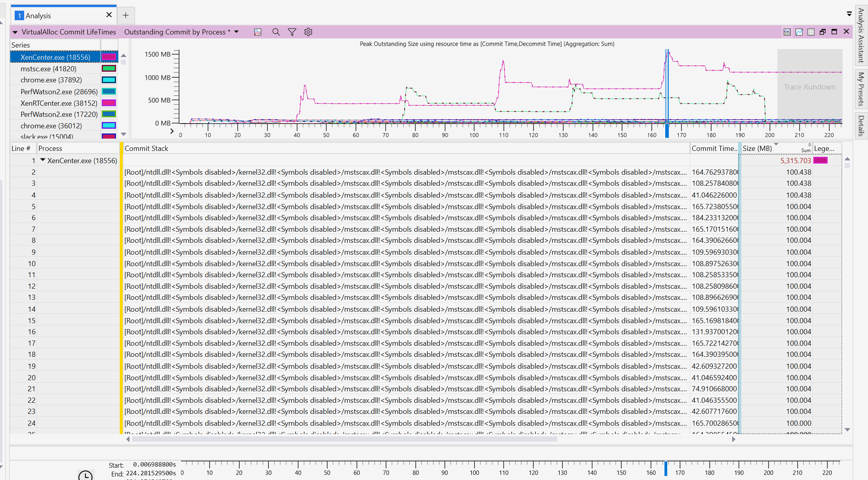868x480 pixels.
Task: Select PerfWatson2.exe (17220) series
Action: pos(59,114)
